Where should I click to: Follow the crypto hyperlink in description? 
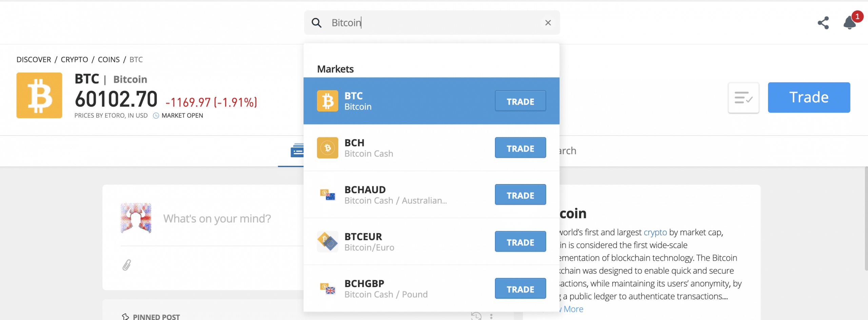click(655, 233)
